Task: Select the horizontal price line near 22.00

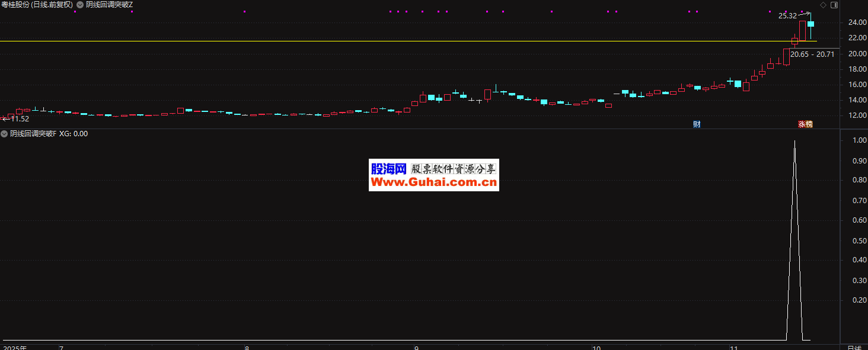Action: [x=356, y=41]
